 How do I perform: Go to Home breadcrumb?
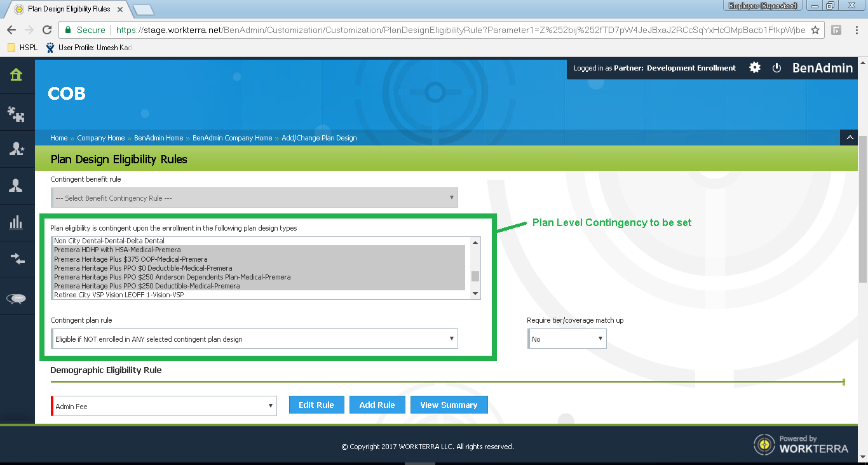(x=58, y=138)
